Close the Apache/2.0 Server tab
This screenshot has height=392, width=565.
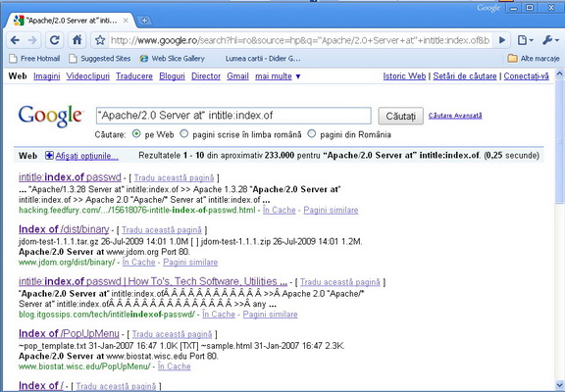pyautogui.click(x=126, y=21)
